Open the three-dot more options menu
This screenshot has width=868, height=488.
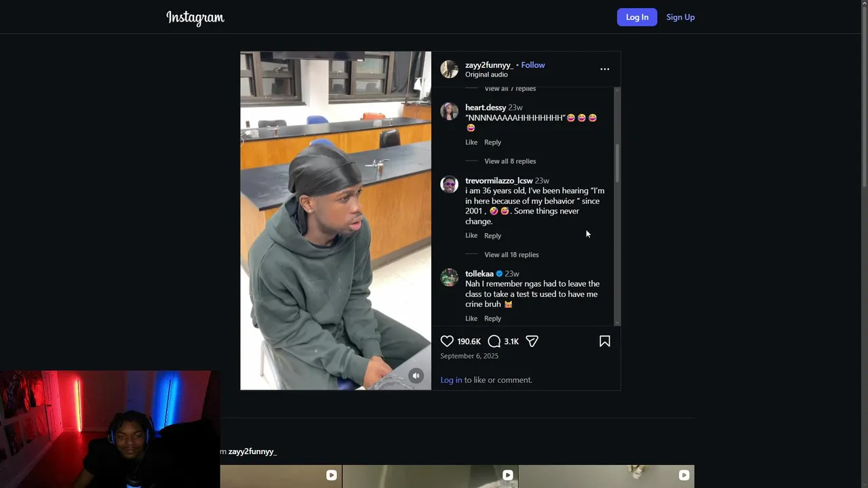(605, 69)
